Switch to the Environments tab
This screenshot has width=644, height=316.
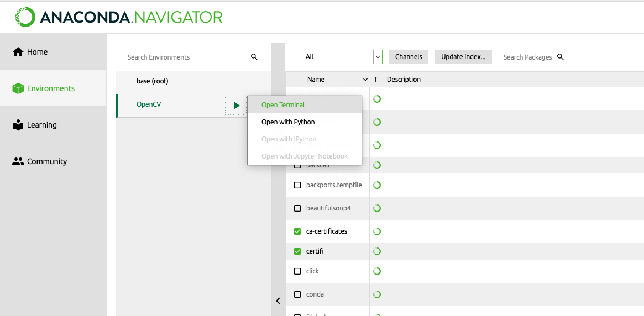[53, 88]
